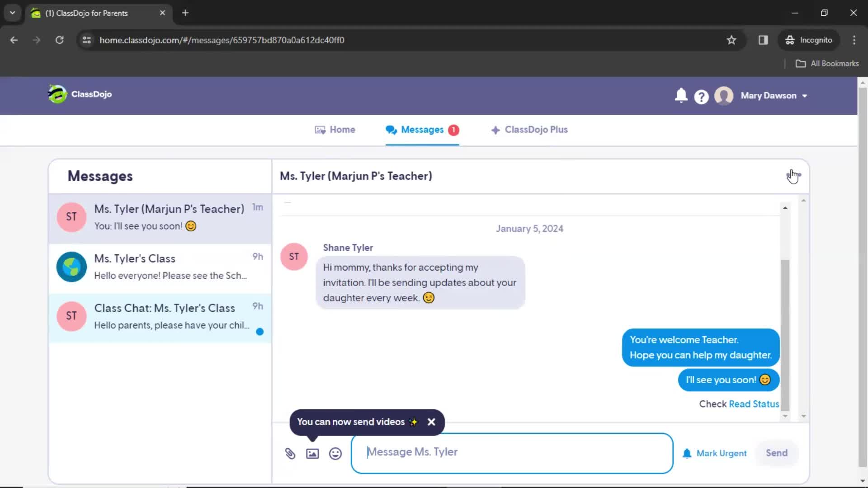This screenshot has width=868, height=488.
Task: Open a new browser tab
Action: click(185, 13)
